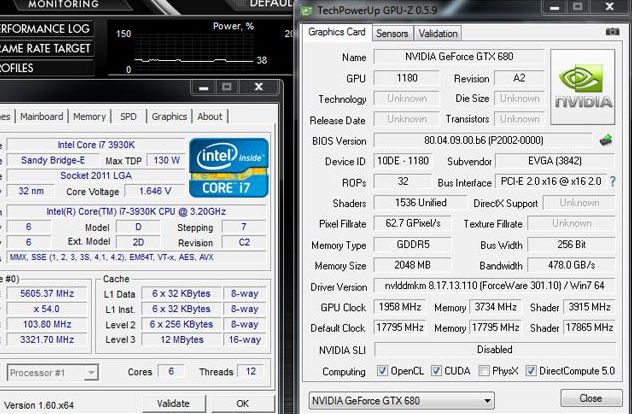The height and width of the screenshot is (414, 632).
Task: Click the OK button in CPU-Z
Action: pos(243,404)
